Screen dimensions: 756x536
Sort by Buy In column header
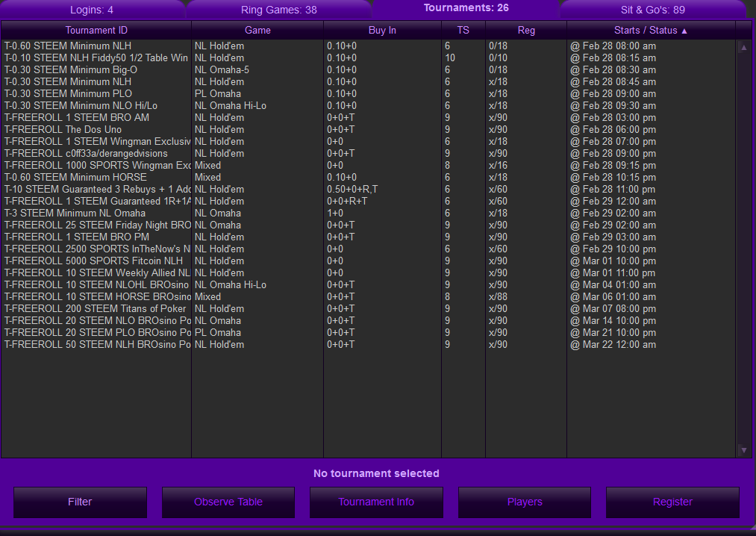click(x=382, y=31)
